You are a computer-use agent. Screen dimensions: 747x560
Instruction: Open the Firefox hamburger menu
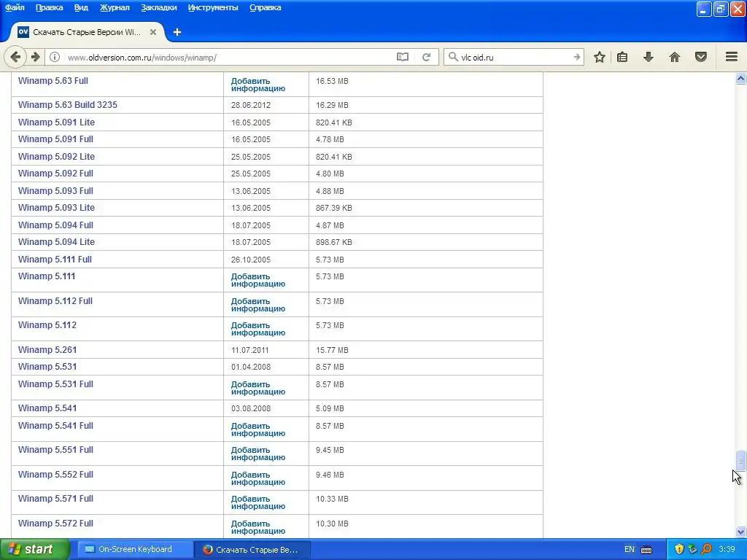tap(732, 57)
